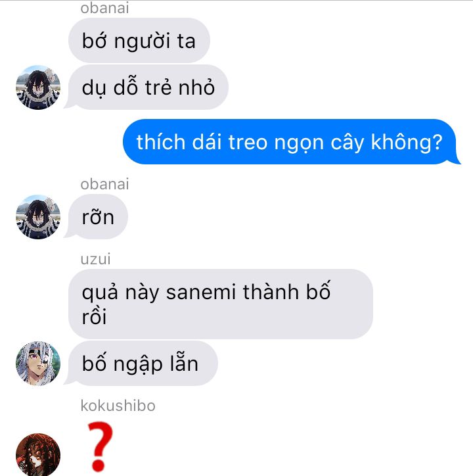This screenshot has width=473, height=476.
Task: Tap the red question mark emoji
Action: (x=100, y=446)
